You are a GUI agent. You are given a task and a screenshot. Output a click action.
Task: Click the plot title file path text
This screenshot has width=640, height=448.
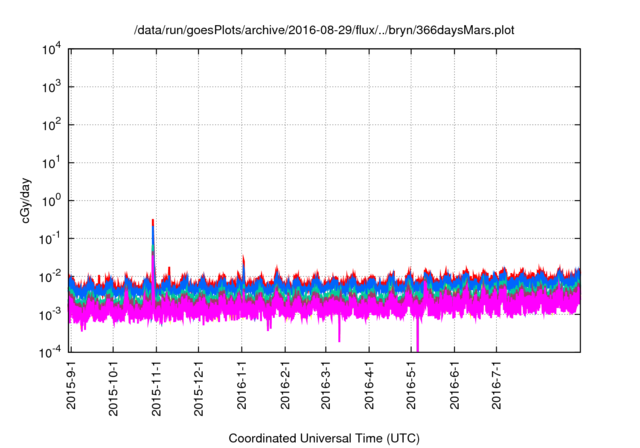coord(326,30)
